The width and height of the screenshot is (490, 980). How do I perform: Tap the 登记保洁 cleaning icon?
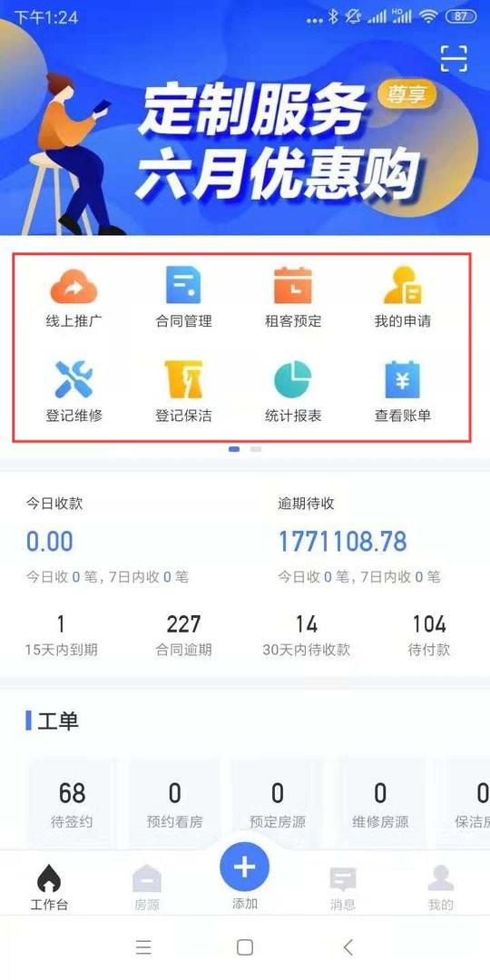(183, 380)
